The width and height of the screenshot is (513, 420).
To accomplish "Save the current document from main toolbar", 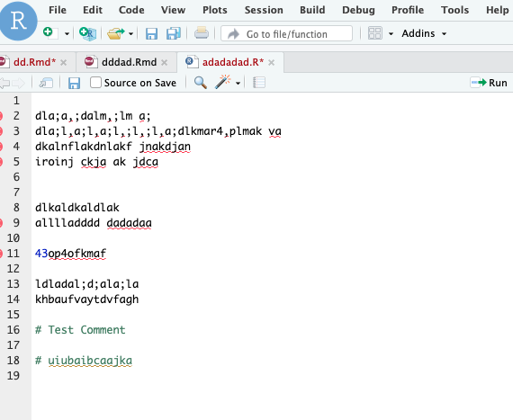I will pyautogui.click(x=151, y=33).
